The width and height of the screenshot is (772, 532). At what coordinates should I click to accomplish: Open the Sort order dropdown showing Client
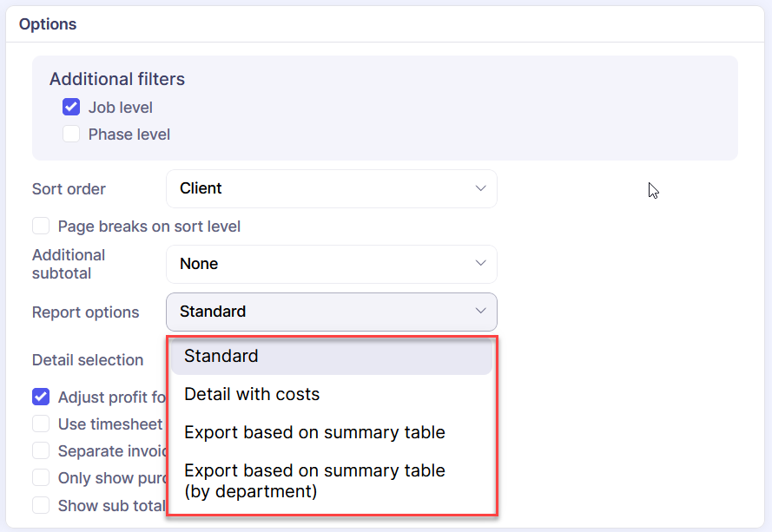pyautogui.click(x=330, y=188)
